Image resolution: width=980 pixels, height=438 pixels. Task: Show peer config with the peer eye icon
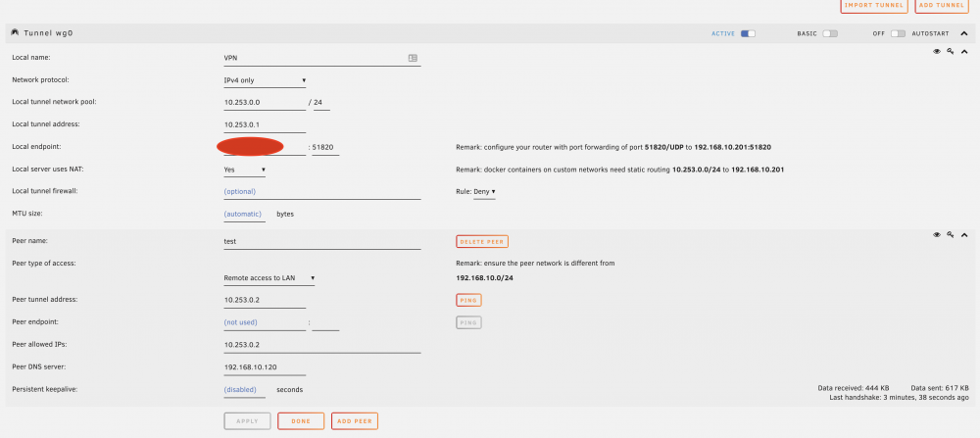937,235
